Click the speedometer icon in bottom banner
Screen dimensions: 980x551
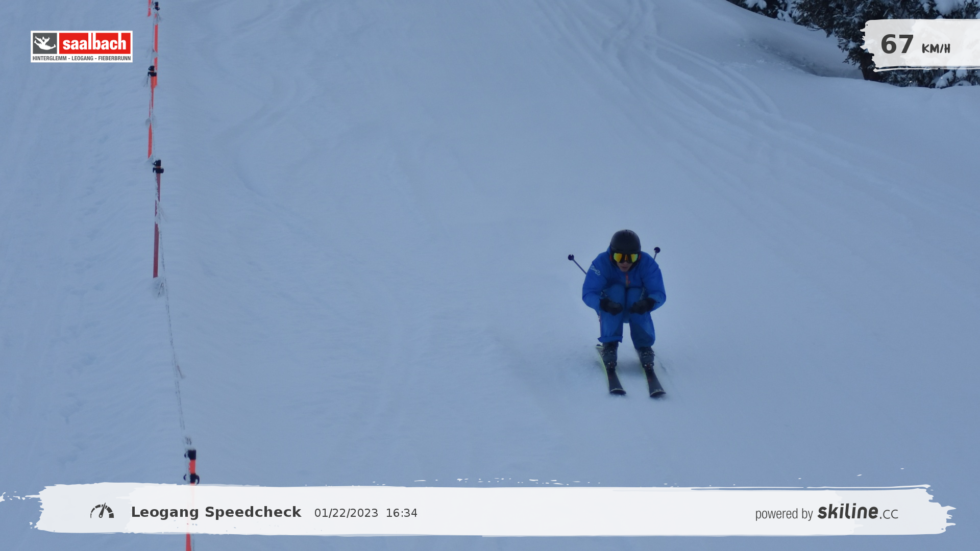click(102, 511)
